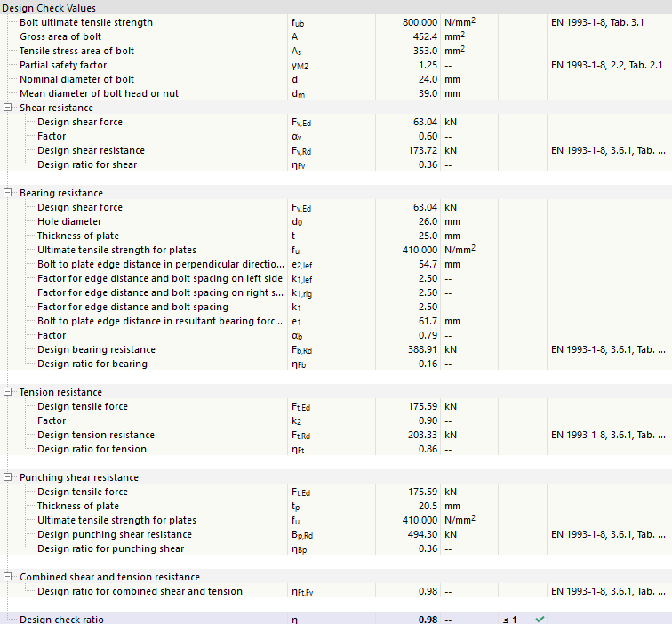The height and width of the screenshot is (624, 672).
Task: Collapse the Tension resistance group
Action: [x=9, y=392]
